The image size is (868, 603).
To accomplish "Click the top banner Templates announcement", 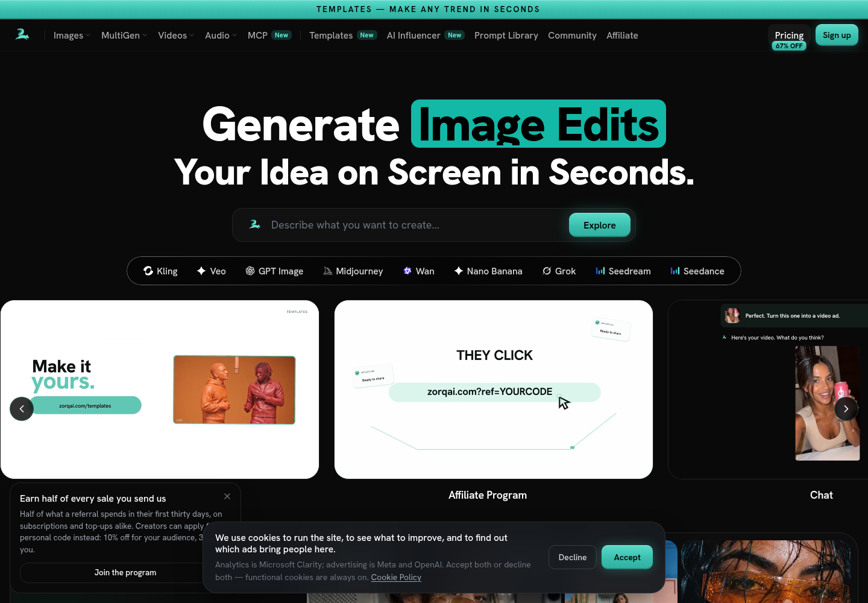I will (x=428, y=9).
